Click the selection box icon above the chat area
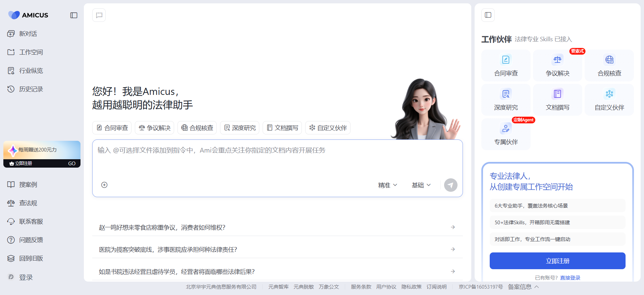 click(99, 15)
